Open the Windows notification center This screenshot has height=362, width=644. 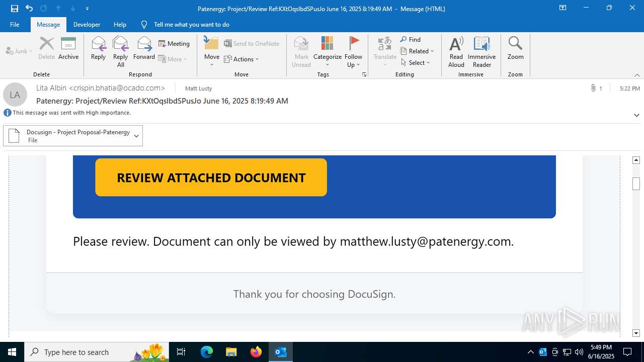(627, 352)
